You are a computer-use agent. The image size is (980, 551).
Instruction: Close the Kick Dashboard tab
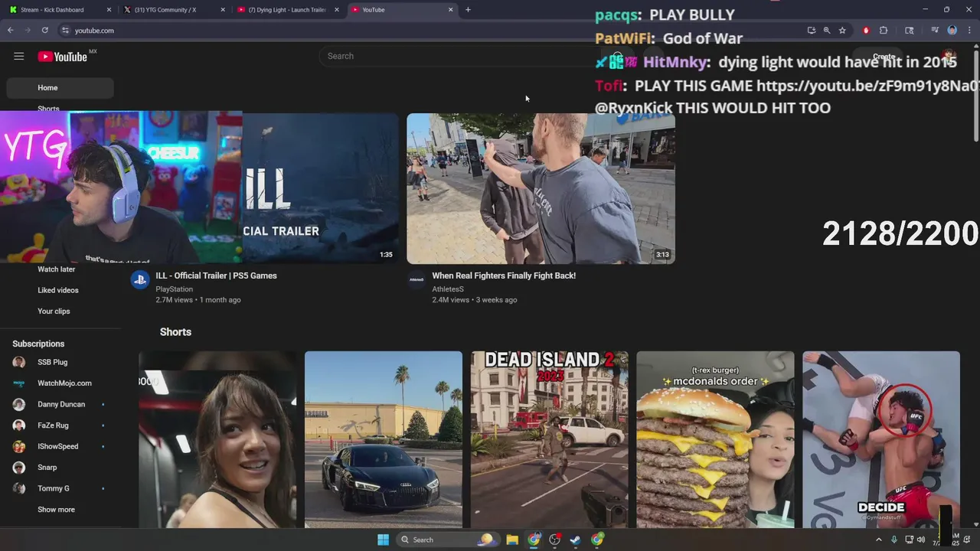click(108, 10)
